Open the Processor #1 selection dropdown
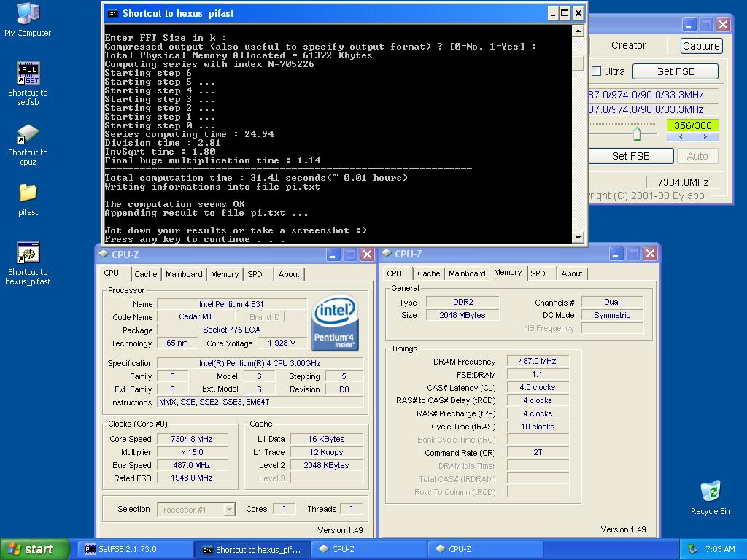The width and height of the screenshot is (747, 560). tap(196, 510)
